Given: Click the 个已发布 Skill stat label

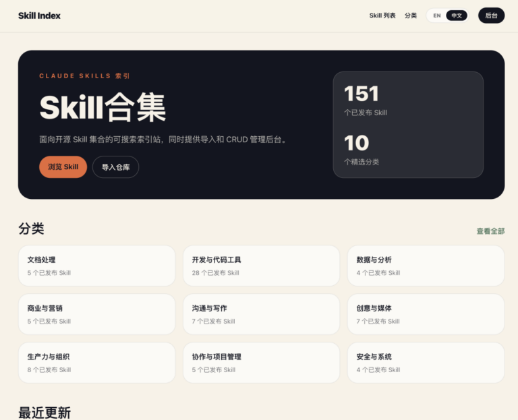Looking at the screenshot, I should (x=366, y=113).
